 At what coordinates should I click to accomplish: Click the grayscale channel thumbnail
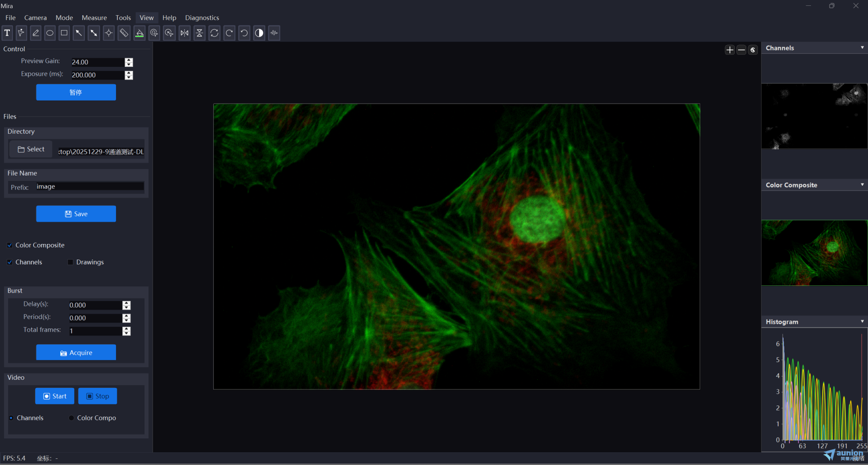tap(814, 116)
